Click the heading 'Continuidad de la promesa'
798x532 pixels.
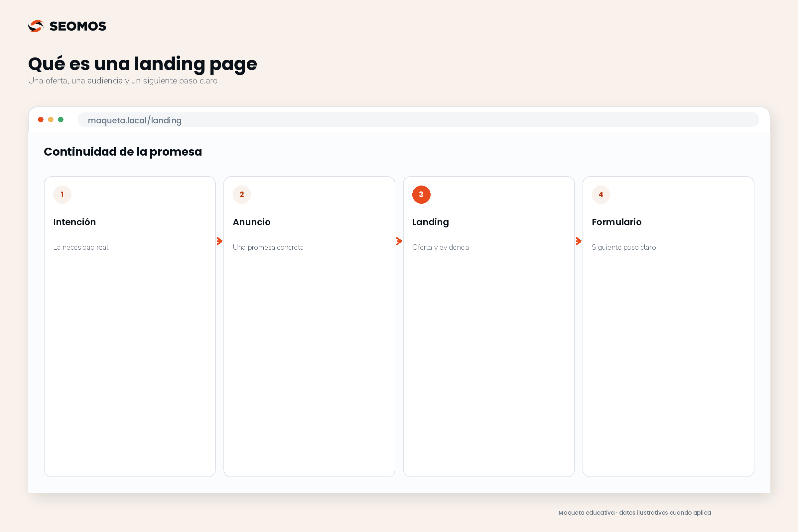(123, 152)
